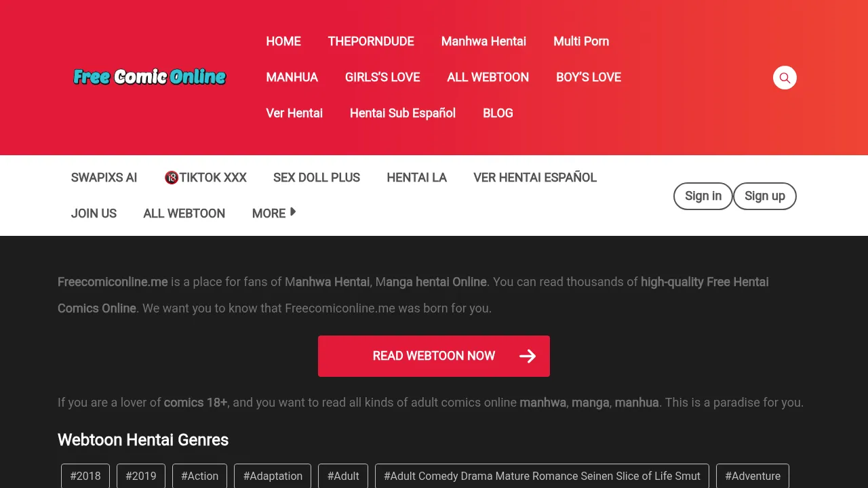Open the BOY'S LOVE category
The height and width of the screenshot is (488, 868).
tap(589, 77)
